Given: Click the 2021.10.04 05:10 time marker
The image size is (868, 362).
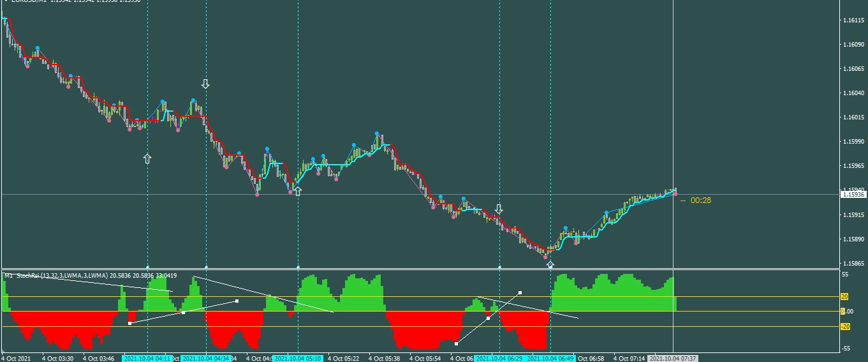Looking at the screenshot, I should pyautogui.click(x=298, y=359).
